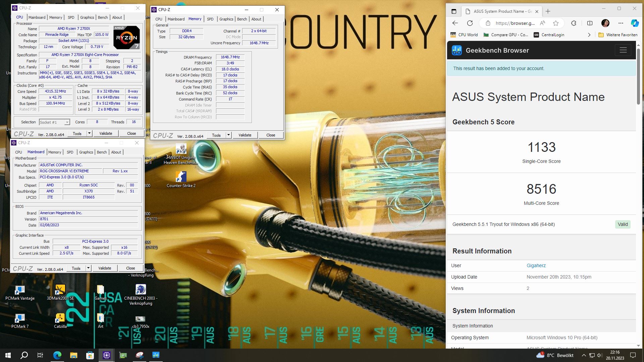Open HWBOT Unigine Heaven Benchmark shortcut

pyautogui.click(x=181, y=154)
